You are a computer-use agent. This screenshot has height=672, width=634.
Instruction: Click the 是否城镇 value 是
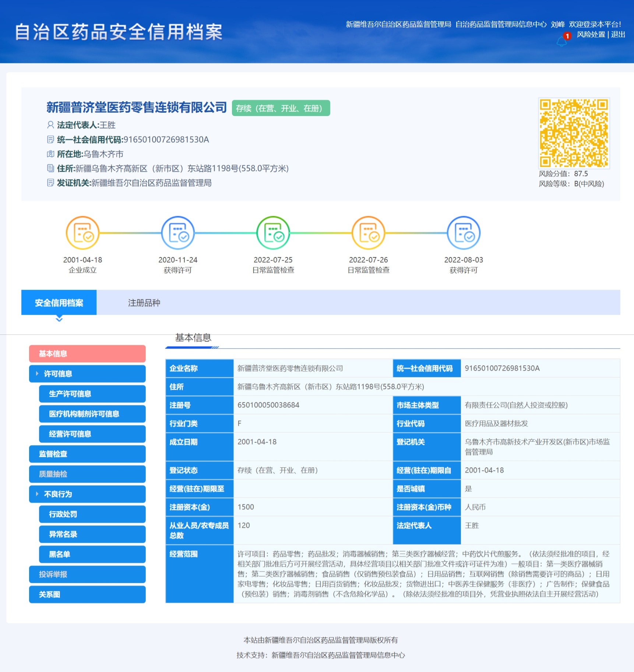(x=468, y=489)
